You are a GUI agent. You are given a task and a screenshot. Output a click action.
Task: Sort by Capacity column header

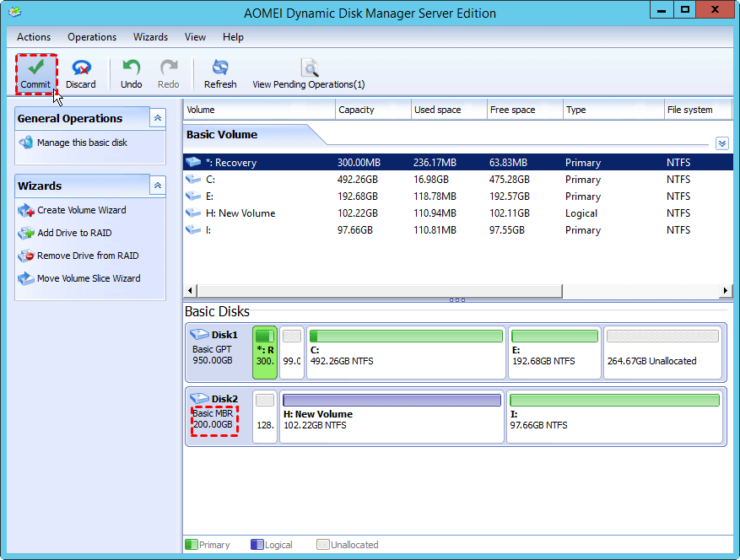373,110
